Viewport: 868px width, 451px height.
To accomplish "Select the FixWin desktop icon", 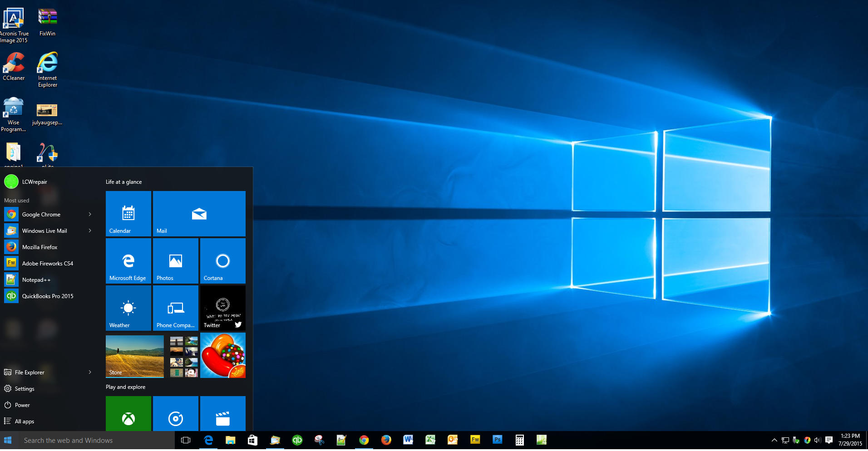I will tap(48, 23).
